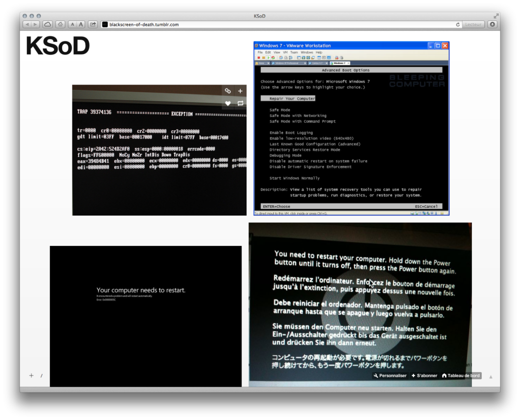This screenshot has width=520, height=420.
Task: Open the TRAP 39374136 exception image
Action: click(x=159, y=150)
